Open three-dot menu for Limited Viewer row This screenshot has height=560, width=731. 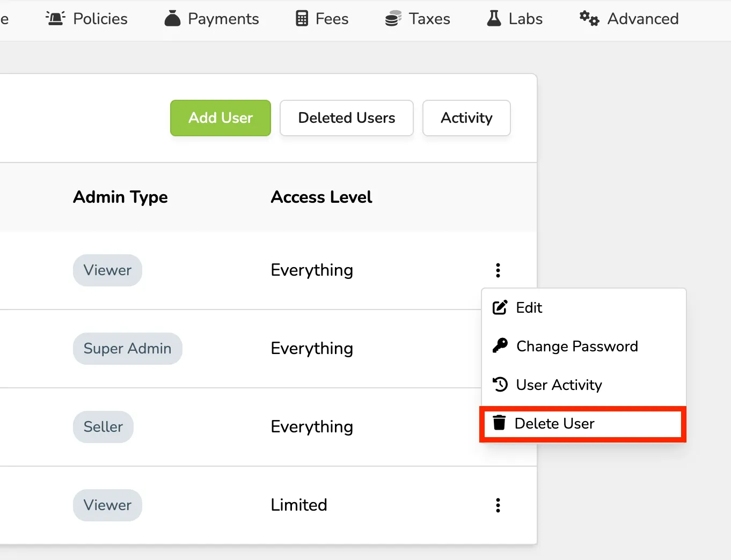click(x=498, y=505)
